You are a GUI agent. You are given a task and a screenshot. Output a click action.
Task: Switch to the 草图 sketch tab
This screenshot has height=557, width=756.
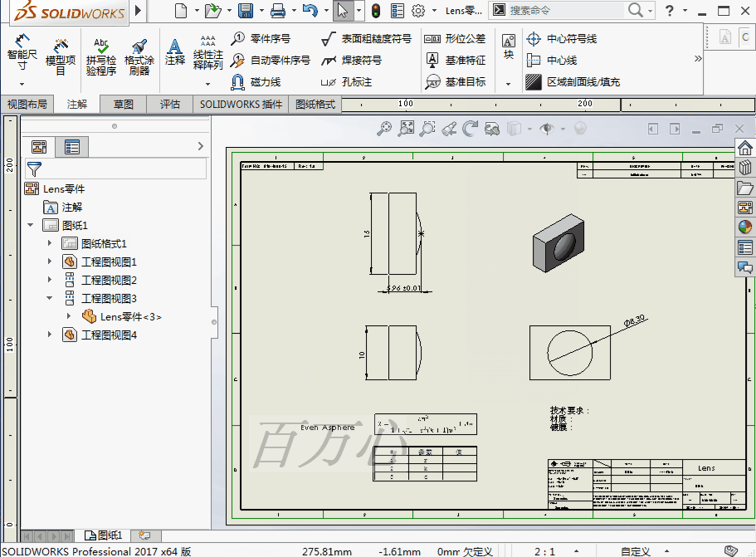123,105
